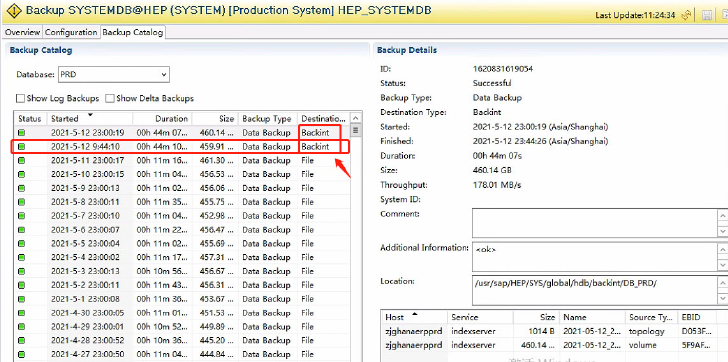The image size is (728, 362).
Task: Select the backup started 2021-5-12 9:44:10
Action: click(x=182, y=147)
